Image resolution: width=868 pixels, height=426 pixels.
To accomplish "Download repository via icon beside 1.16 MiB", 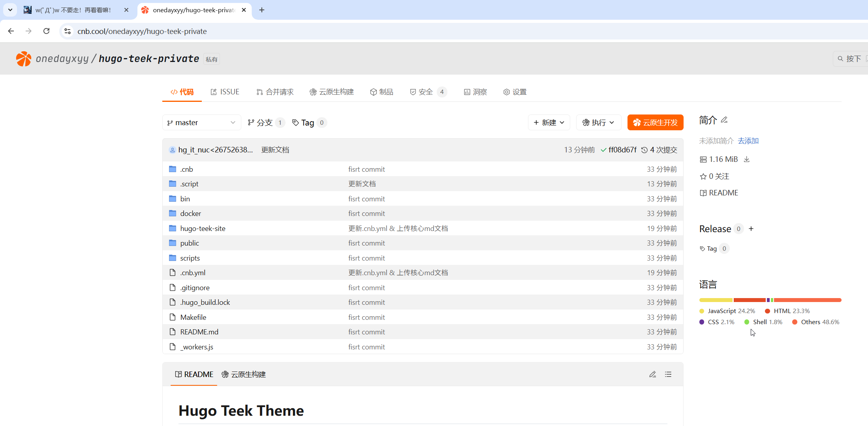I will [x=746, y=159].
